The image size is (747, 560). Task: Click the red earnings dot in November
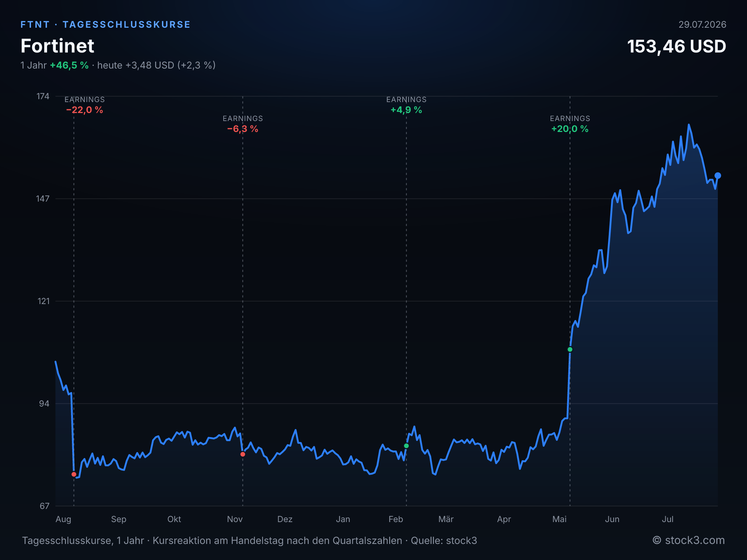point(243,454)
